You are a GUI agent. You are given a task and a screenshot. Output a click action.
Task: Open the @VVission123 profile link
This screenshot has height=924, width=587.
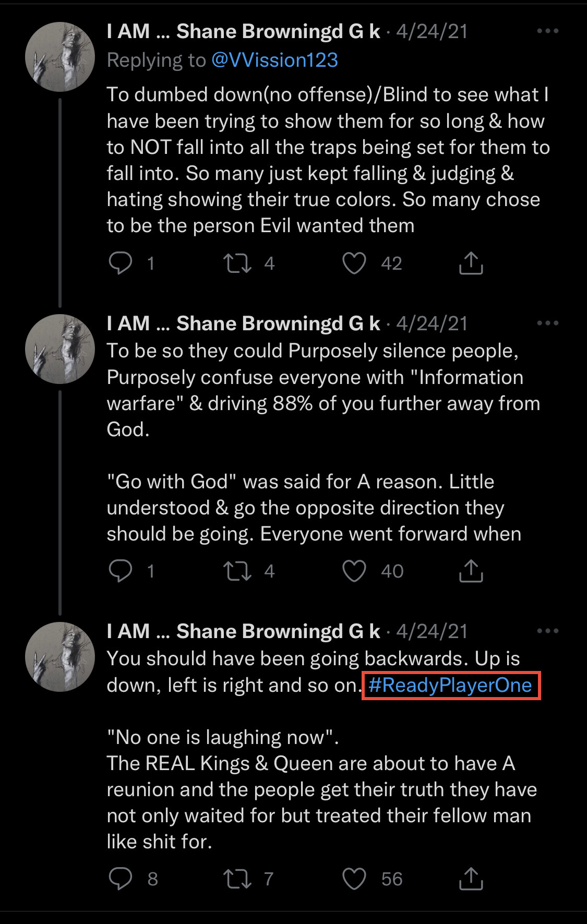[x=274, y=61]
